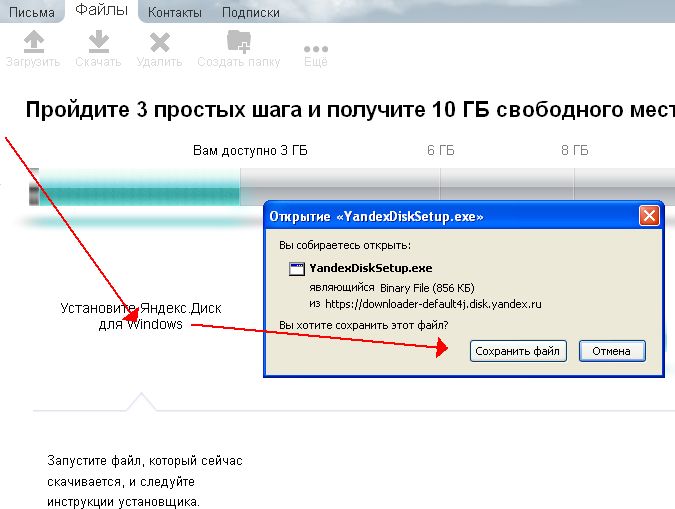Viewport: 675px width, 509px height.
Task: Click the filled teal part of storage bar
Action: [x=140, y=188]
